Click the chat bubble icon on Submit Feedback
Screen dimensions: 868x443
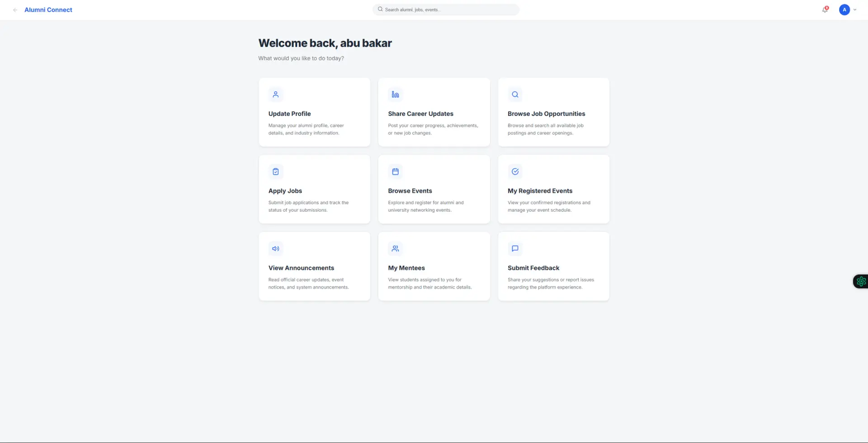point(515,248)
